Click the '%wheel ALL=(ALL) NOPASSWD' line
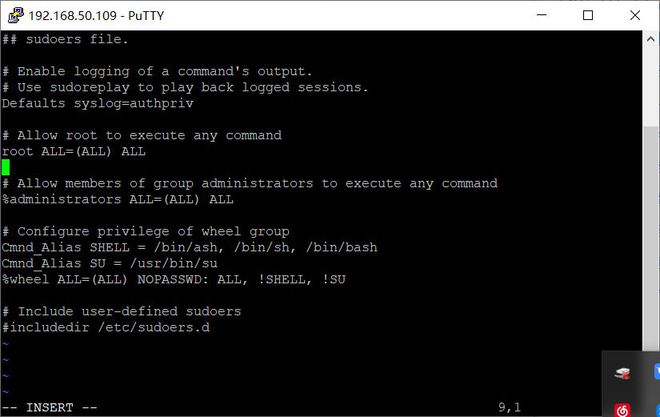The height and width of the screenshot is (417, 660). coord(173,279)
